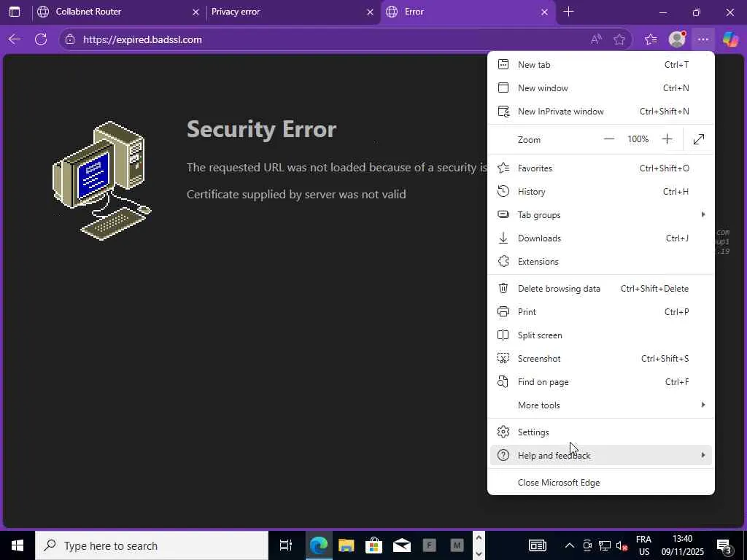Open Favorites from the menu

(601, 168)
